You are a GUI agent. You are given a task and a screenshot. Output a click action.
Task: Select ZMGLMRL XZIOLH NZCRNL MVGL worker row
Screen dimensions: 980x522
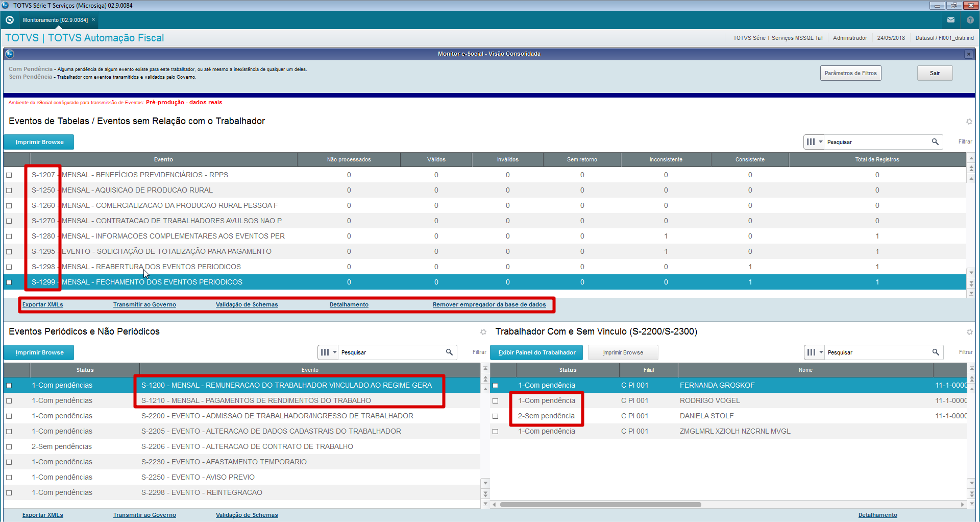[x=728, y=432]
